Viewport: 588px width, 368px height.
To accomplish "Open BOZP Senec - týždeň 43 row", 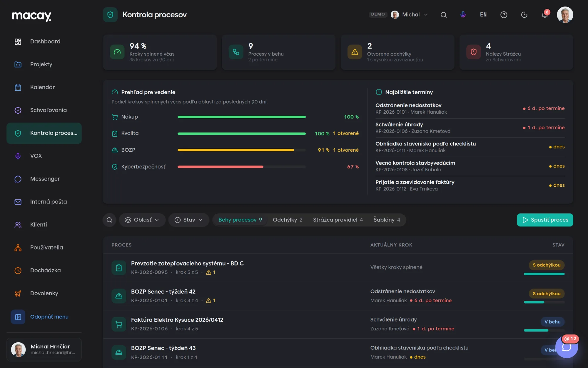I will pyautogui.click(x=338, y=353).
